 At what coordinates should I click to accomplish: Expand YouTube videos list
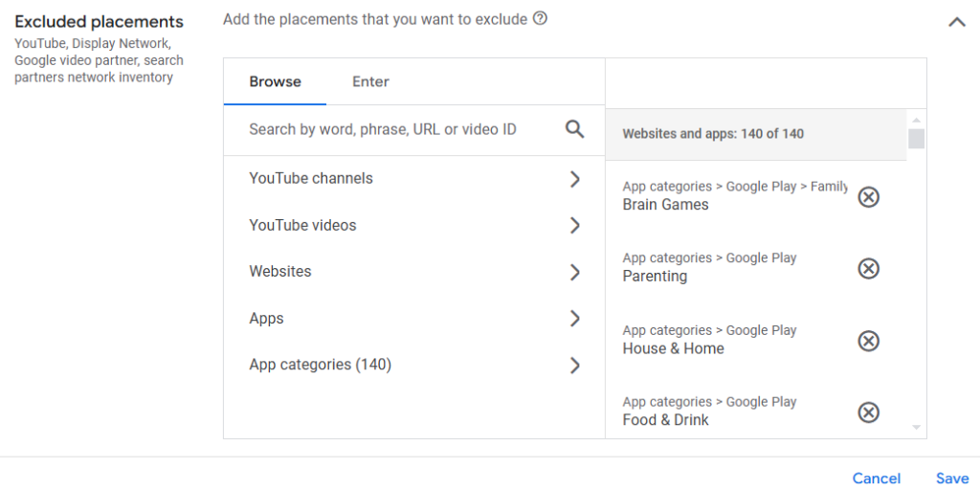tap(414, 225)
